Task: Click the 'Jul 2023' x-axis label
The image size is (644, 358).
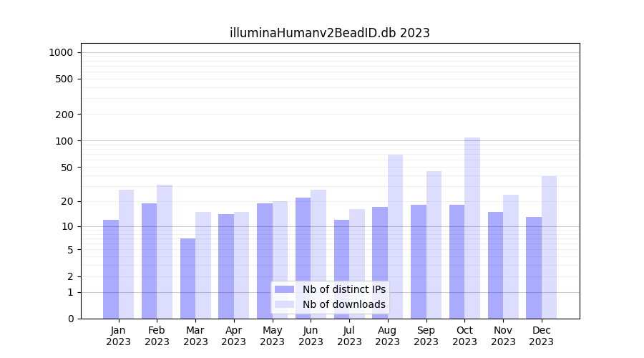Action: (349, 336)
